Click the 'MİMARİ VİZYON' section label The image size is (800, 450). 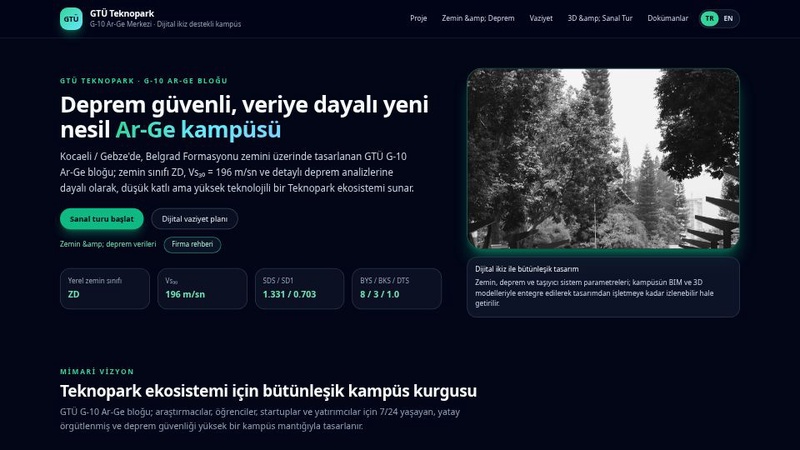pyautogui.click(x=97, y=371)
